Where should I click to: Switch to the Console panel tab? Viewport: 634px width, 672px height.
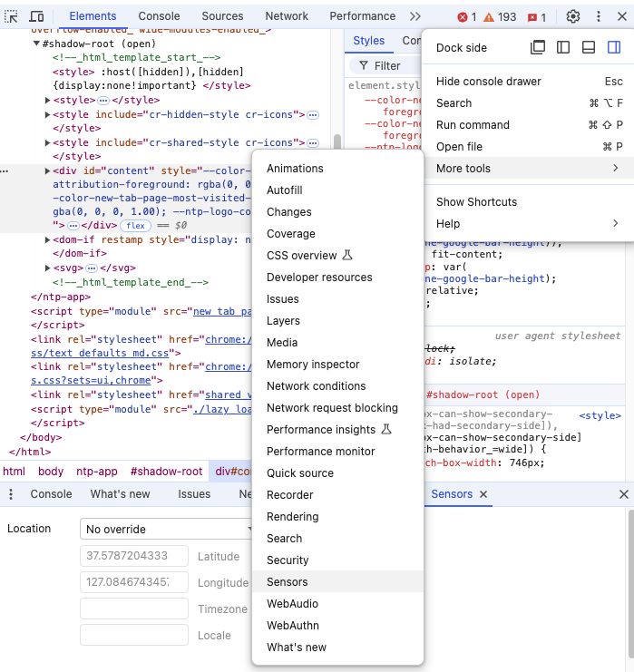tap(159, 16)
